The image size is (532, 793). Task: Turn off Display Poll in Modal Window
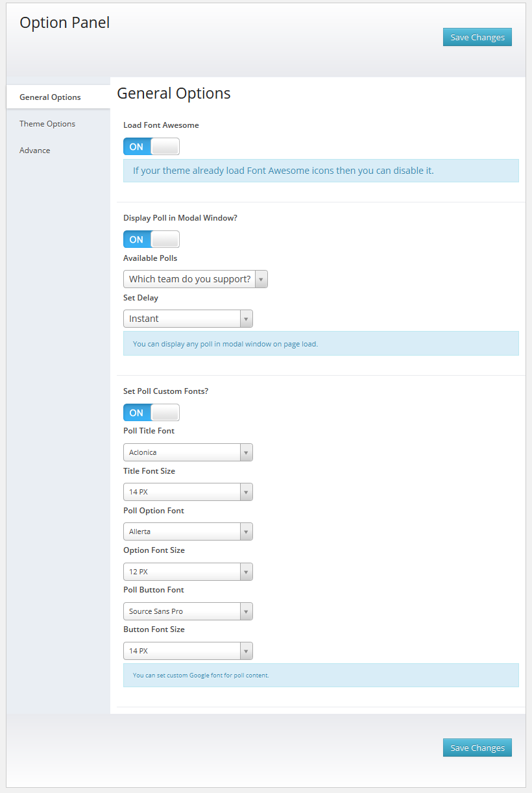[151, 239]
